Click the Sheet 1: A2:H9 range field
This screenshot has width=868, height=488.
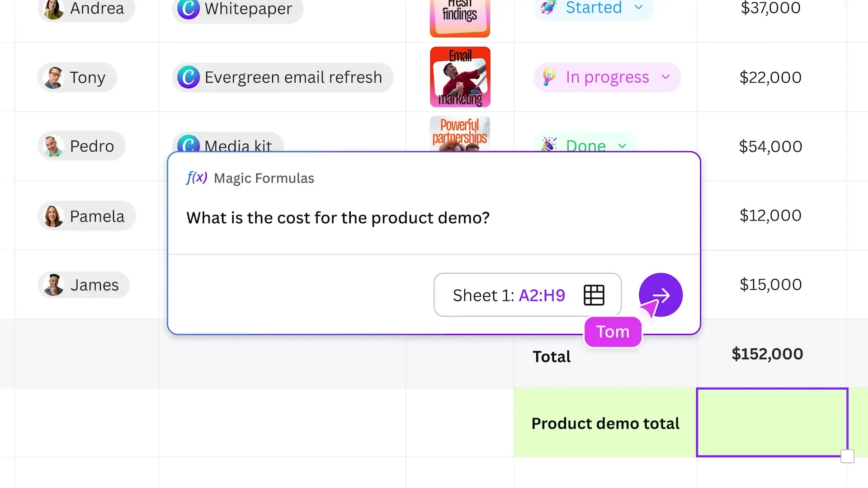(509, 295)
